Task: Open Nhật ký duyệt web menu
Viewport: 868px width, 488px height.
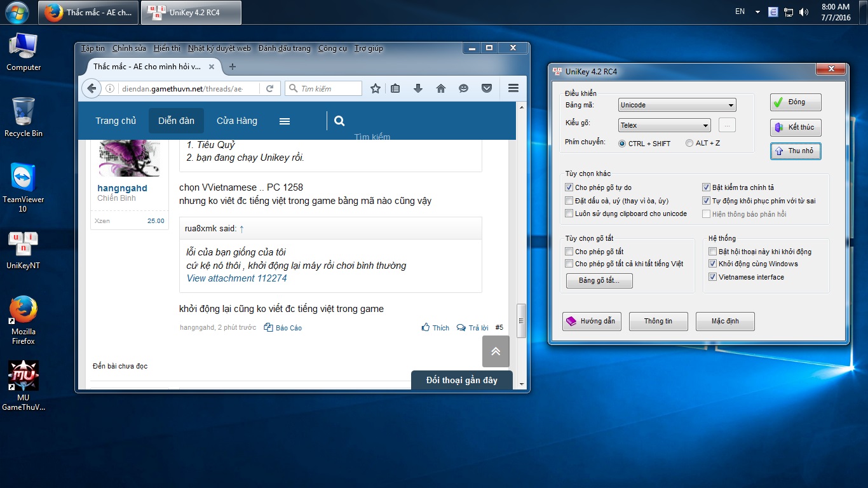Action: [x=219, y=48]
